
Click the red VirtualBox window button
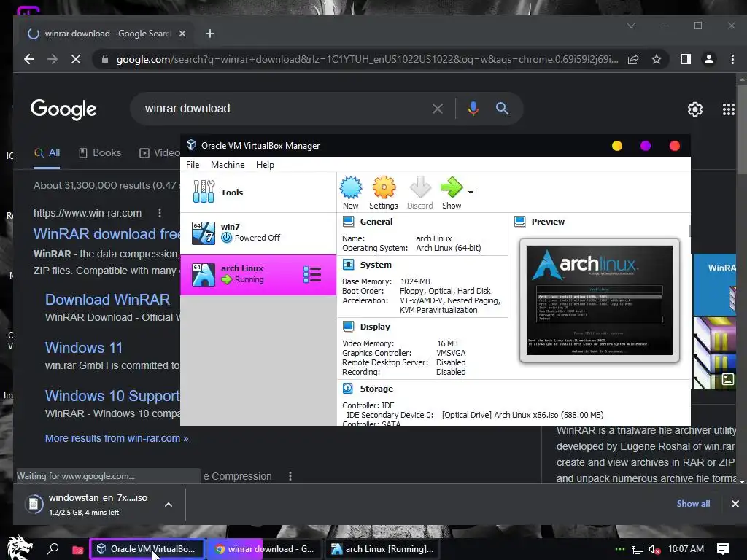coord(675,146)
